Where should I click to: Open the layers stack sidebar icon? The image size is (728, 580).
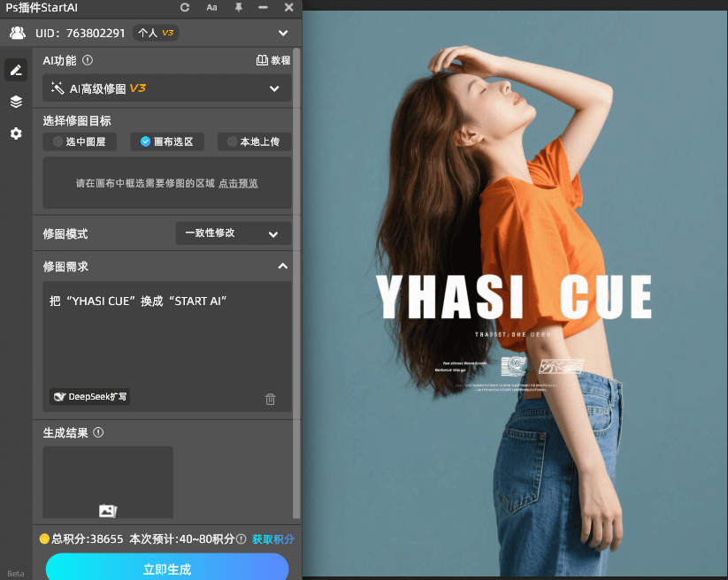click(16, 102)
